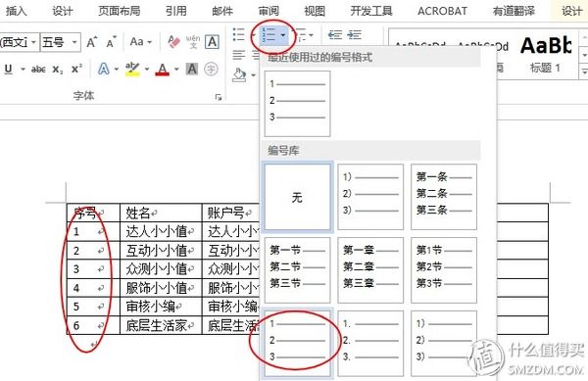
Task: Open the Multilevel List dropdown arrow
Action: coord(311,35)
